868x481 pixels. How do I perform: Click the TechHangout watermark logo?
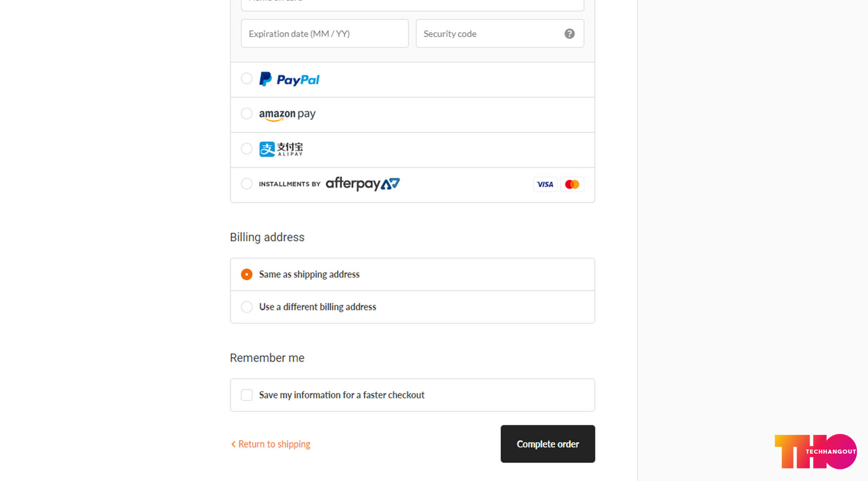coord(816,452)
